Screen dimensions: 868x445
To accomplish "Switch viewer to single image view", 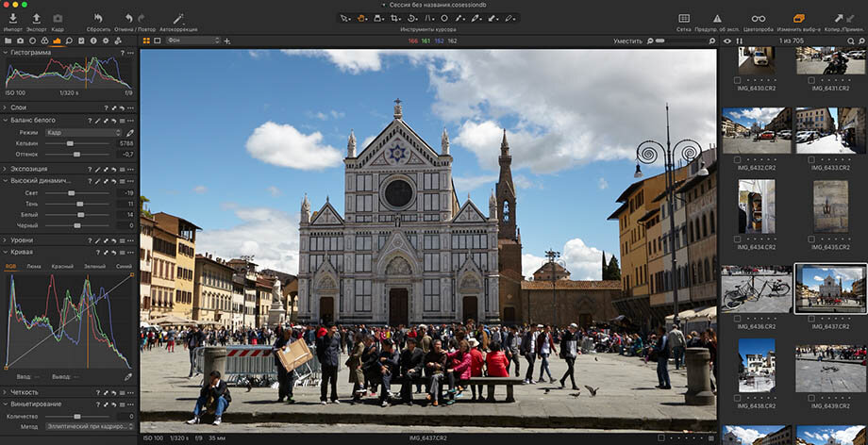I will click(158, 41).
